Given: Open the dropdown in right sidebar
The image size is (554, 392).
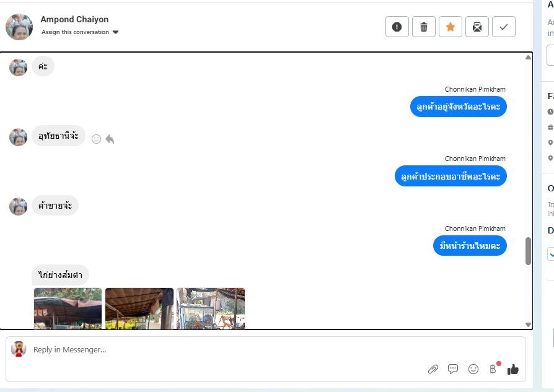Looking at the screenshot, I should tap(551, 254).
